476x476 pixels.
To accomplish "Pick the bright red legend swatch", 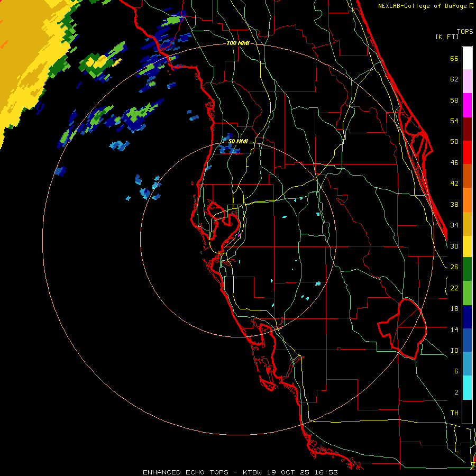I will (467, 152).
